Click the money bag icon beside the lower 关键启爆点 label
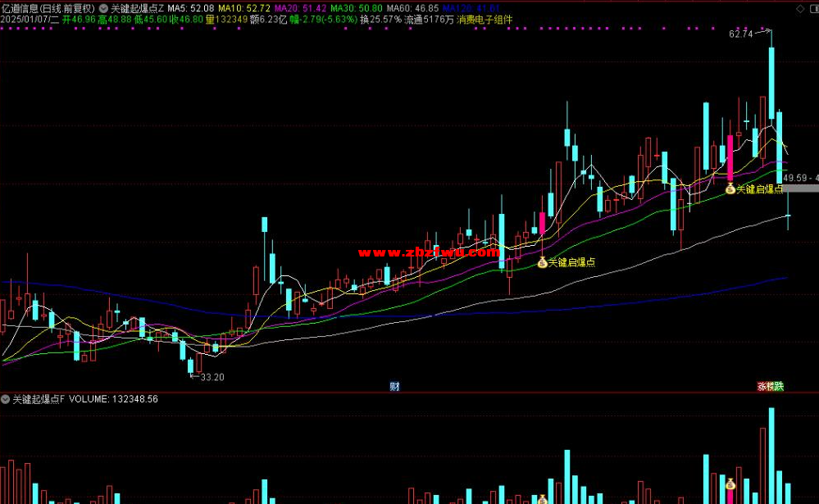This screenshot has height=504, width=819. tap(543, 262)
